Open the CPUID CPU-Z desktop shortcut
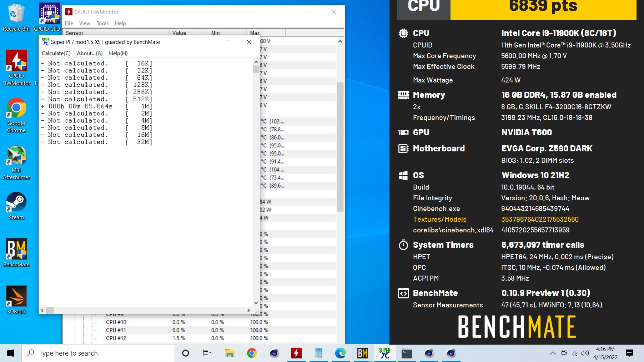This screenshot has width=644, height=362. point(49,17)
